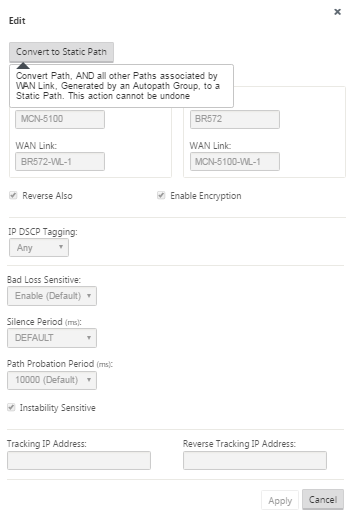
Task: Expand the Bad Loss Sensitive dropdown
Action: (x=52, y=296)
